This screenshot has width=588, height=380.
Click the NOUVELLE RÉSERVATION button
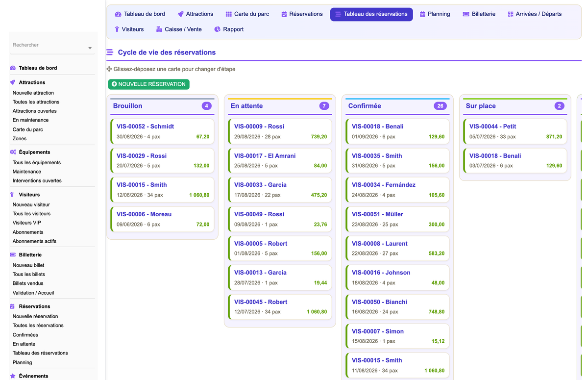(x=148, y=84)
